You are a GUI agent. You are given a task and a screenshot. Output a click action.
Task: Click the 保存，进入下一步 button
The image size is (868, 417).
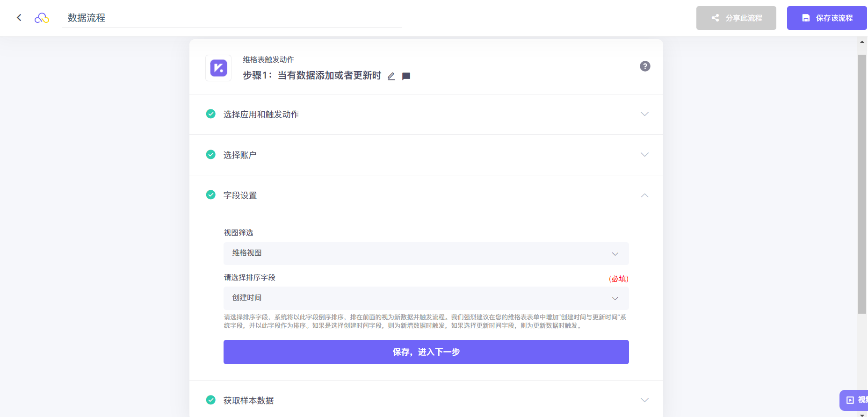tap(426, 352)
